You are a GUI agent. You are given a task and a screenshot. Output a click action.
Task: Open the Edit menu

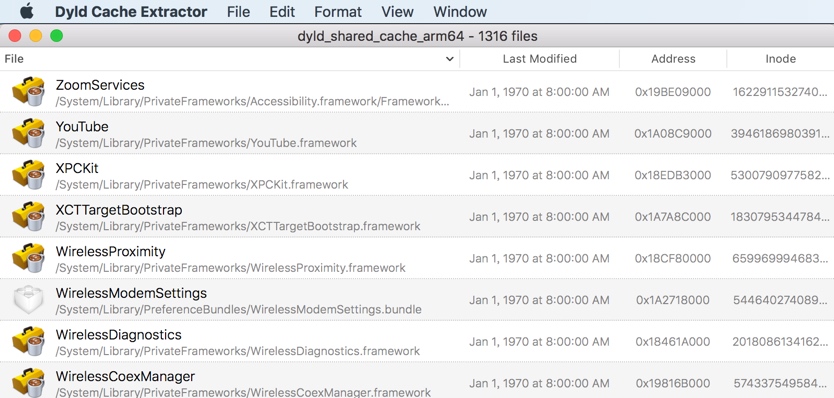pyautogui.click(x=282, y=12)
